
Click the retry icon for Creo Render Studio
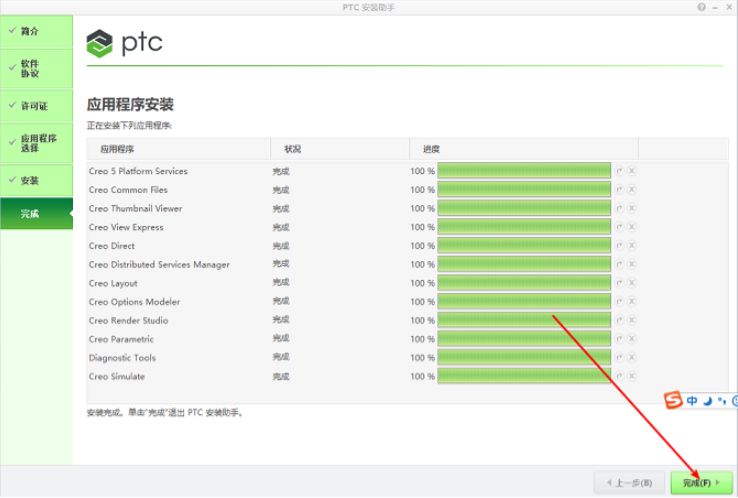[x=619, y=320]
